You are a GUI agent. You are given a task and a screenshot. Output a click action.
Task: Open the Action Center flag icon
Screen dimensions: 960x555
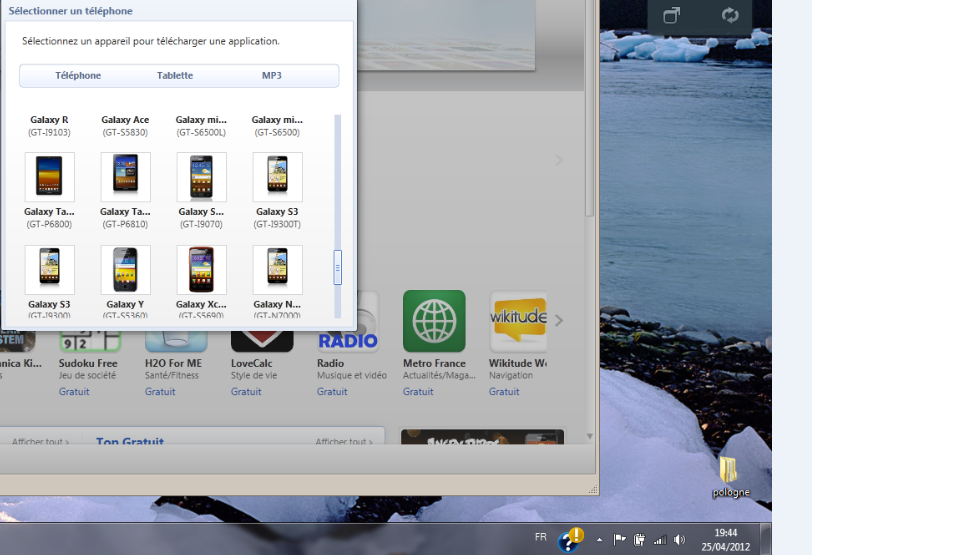pos(620,539)
